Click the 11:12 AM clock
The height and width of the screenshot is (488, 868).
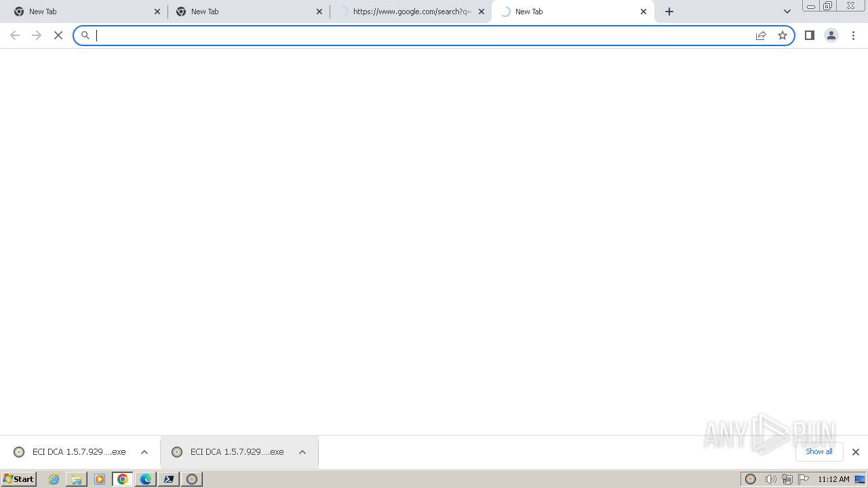pyautogui.click(x=833, y=479)
